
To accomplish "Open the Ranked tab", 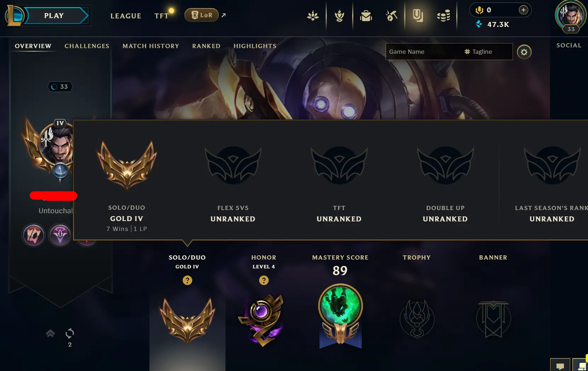I will point(206,46).
